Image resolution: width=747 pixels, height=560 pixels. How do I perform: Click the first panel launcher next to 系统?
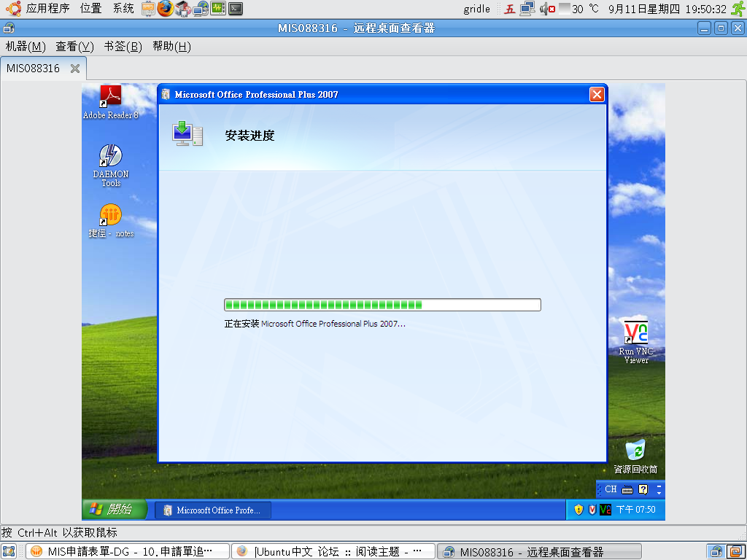[x=149, y=9]
